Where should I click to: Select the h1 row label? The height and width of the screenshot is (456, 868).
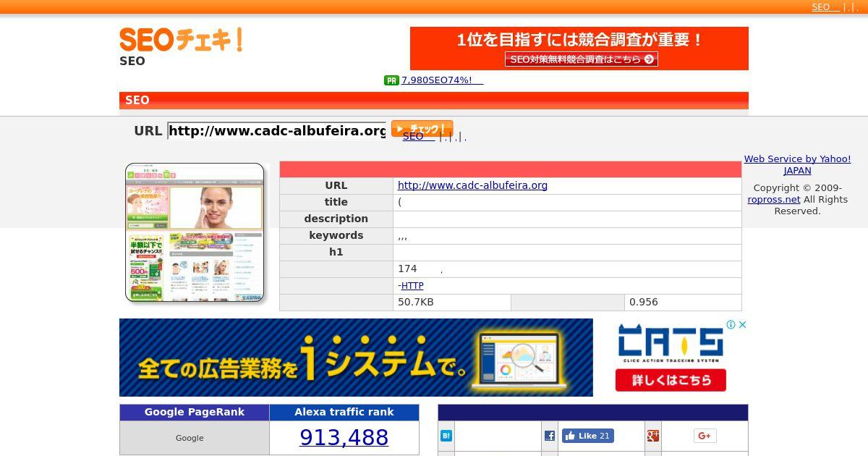pos(336,252)
